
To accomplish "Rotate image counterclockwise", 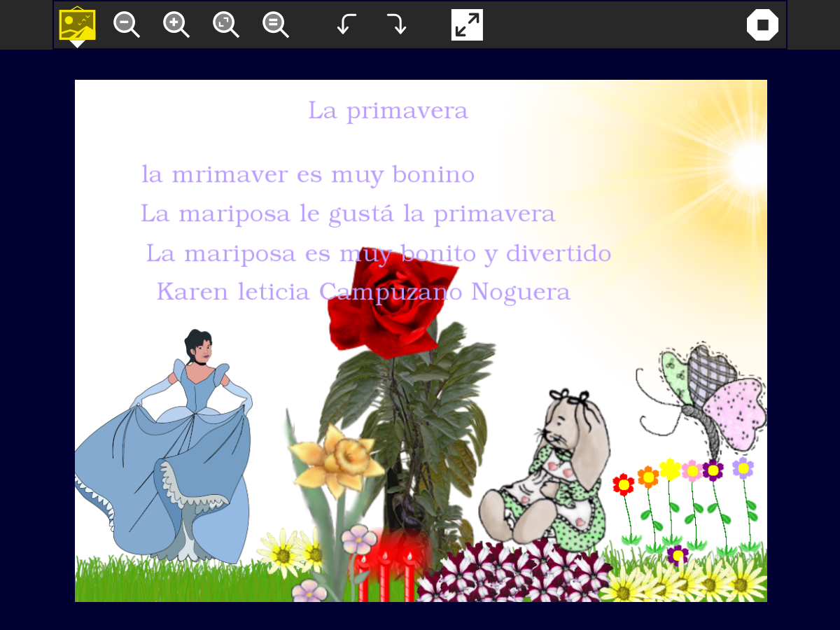I will 346,24.
